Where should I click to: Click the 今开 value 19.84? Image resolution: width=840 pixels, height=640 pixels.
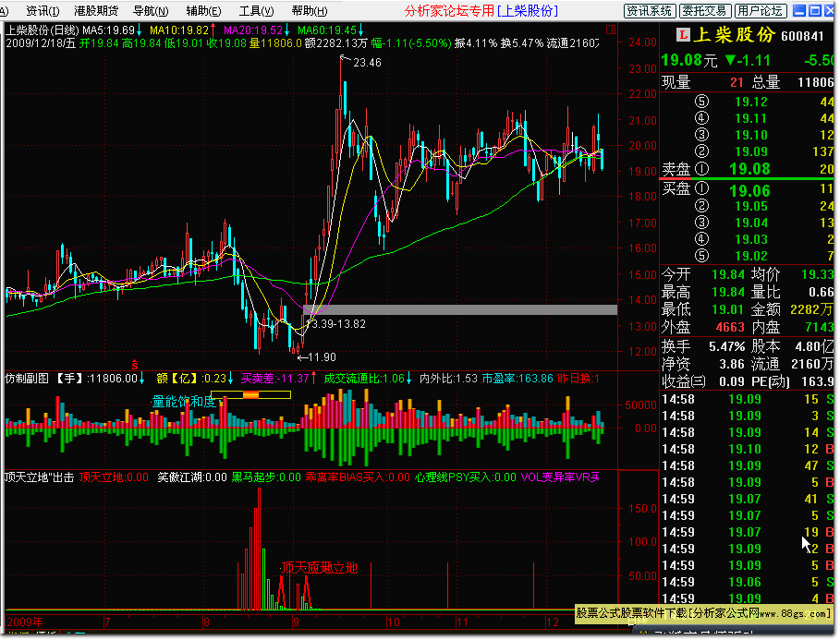click(728, 274)
